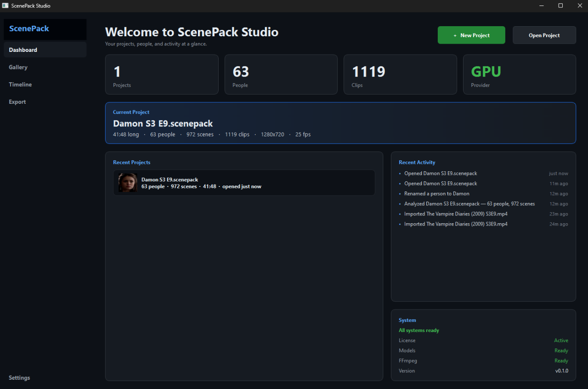Switch to the Timeline view
This screenshot has height=389, width=588.
(45, 85)
